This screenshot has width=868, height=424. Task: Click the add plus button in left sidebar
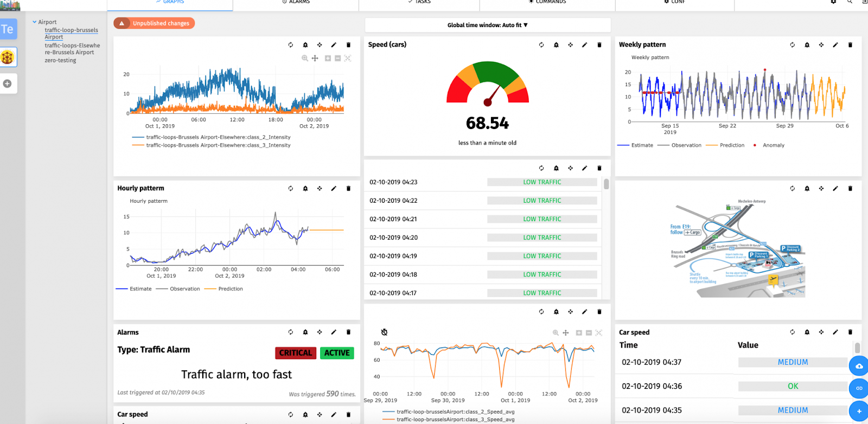tap(8, 83)
